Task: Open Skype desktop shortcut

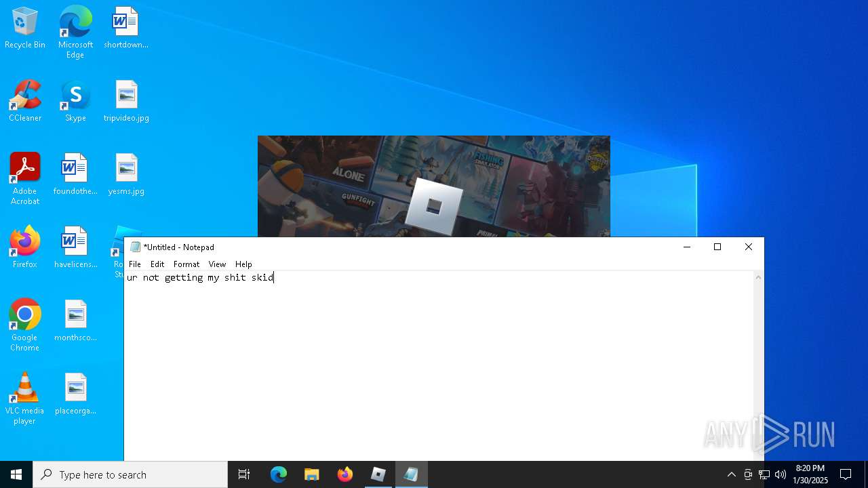Action: 75,102
